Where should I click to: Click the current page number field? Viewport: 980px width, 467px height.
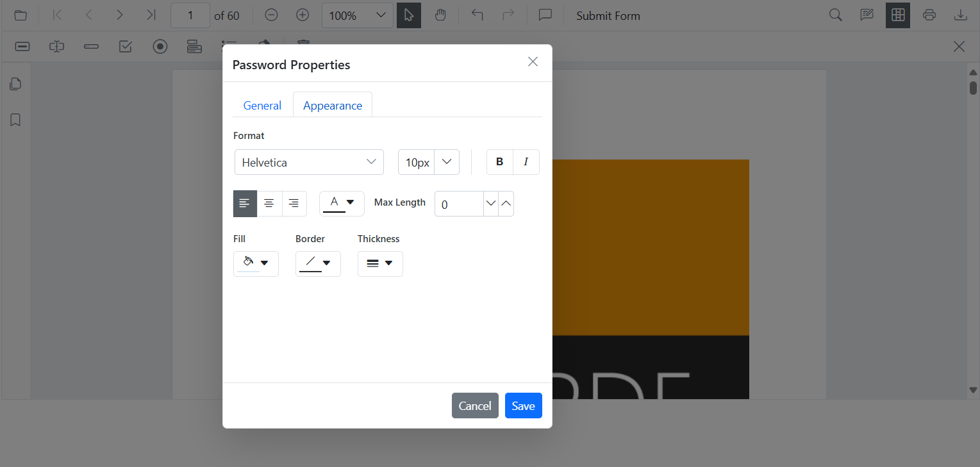pos(190,15)
